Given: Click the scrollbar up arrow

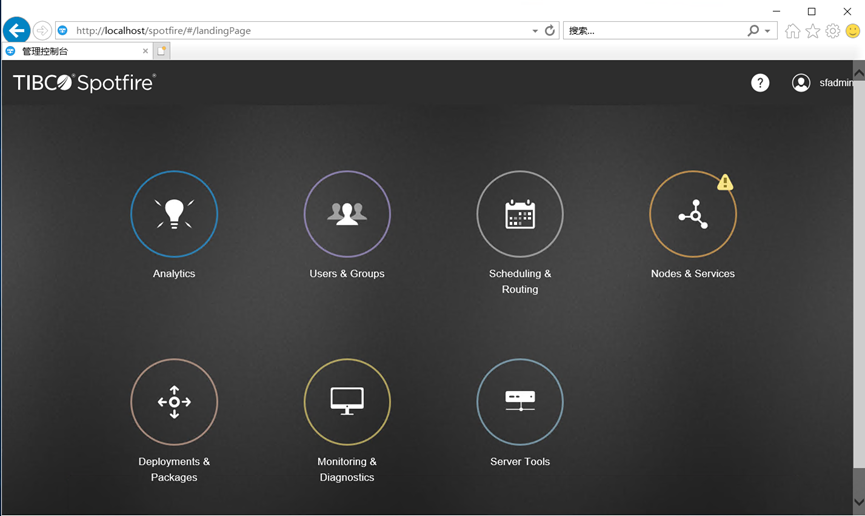Looking at the screenshot, I should click(x=859, y=73).
